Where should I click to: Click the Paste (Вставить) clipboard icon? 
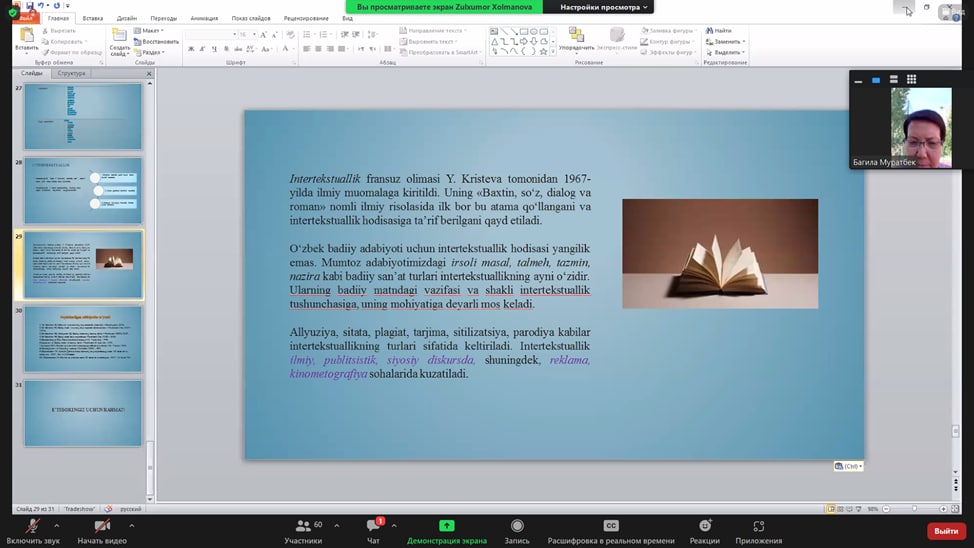pos(26,36)
